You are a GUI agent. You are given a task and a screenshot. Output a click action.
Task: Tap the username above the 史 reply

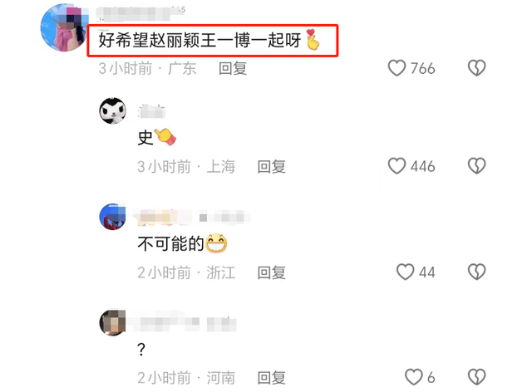151,111
